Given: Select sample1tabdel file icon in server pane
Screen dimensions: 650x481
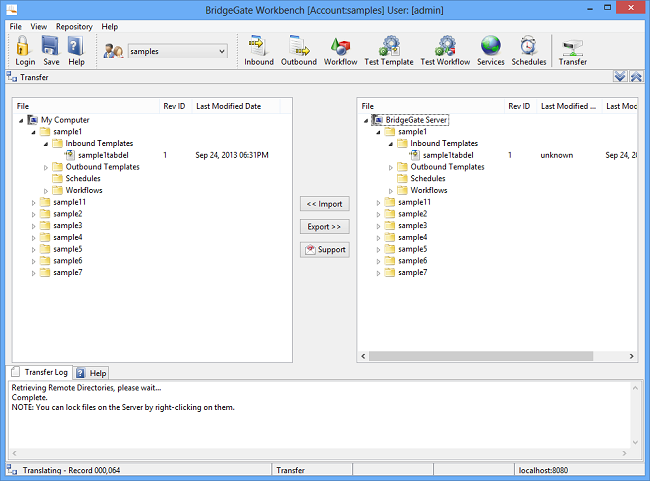Looking at the screenshot, I should click(414, 155).
